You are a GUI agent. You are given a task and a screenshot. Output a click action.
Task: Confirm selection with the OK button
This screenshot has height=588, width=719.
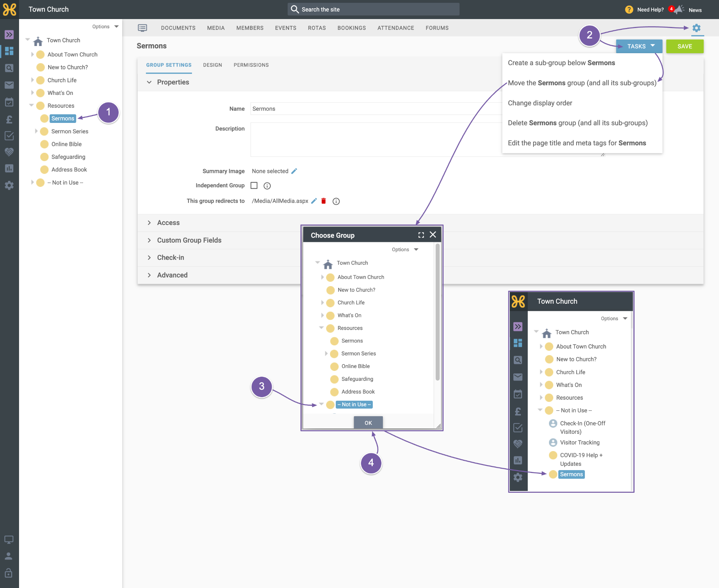[x=368, y=423]
